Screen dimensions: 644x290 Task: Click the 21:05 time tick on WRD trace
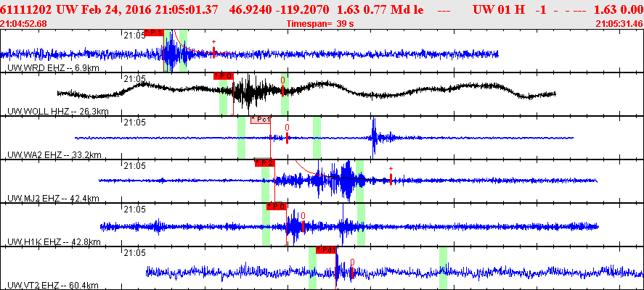[x=134, y=36]
